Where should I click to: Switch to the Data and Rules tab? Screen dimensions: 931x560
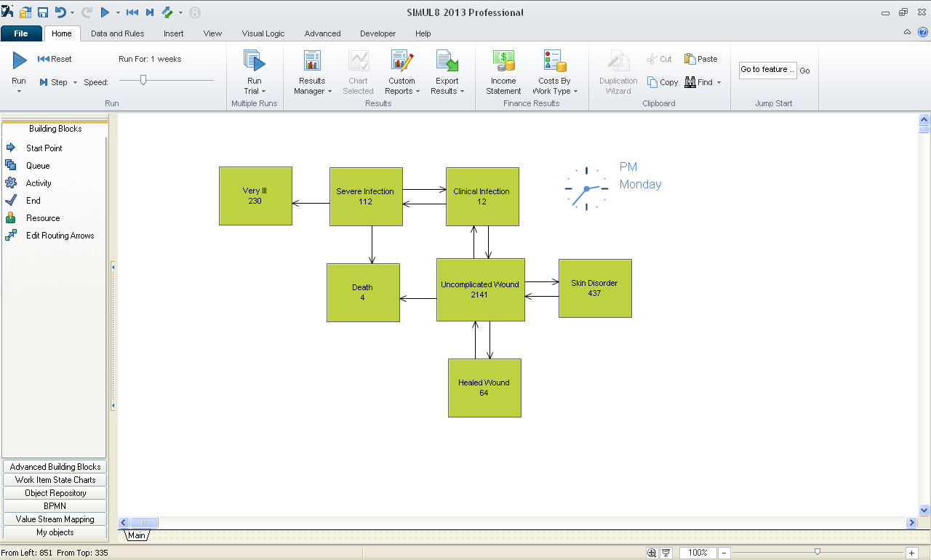coord(117,33)
